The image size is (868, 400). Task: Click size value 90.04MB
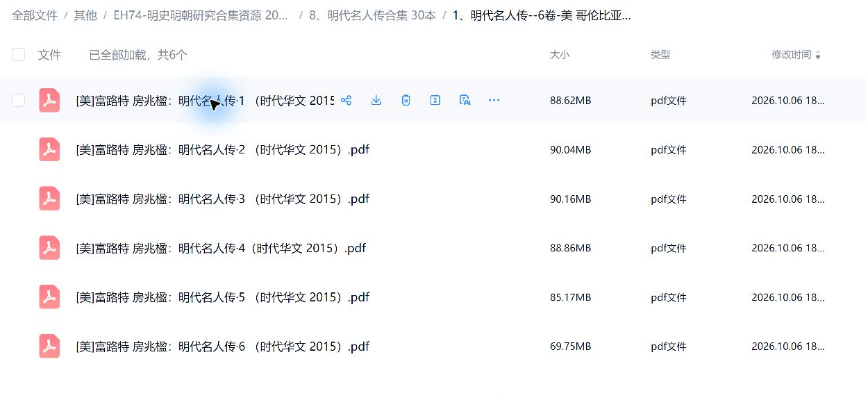(571, 149)
